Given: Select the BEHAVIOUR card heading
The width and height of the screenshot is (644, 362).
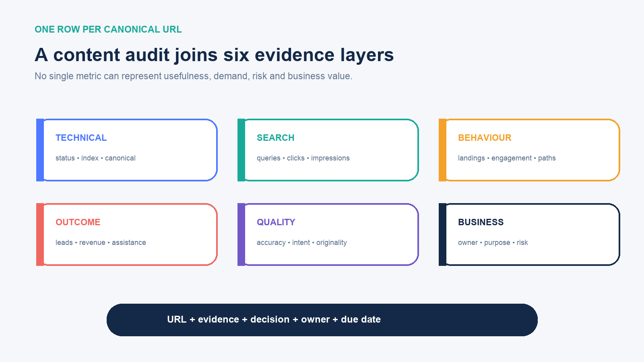Looking at the screenshot, I should 485,138.
